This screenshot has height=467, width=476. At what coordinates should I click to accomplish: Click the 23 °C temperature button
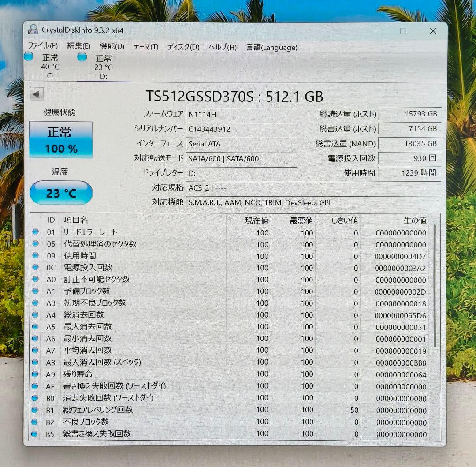[61, 193]
